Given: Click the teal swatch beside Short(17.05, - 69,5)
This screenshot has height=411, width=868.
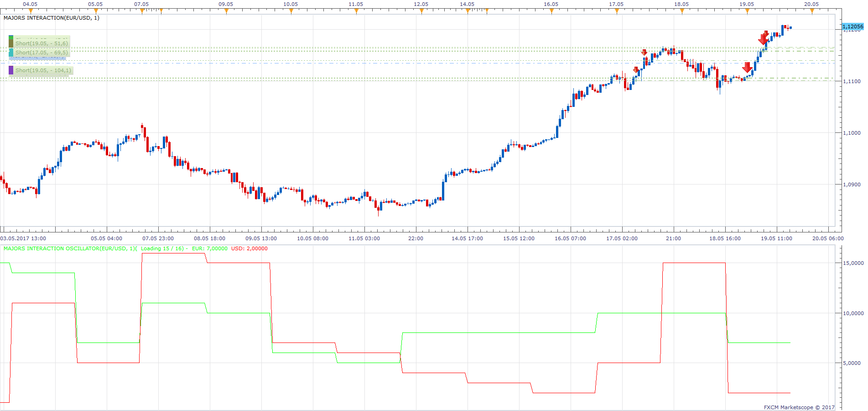Looking at the screenshot, I should [11, 53].
